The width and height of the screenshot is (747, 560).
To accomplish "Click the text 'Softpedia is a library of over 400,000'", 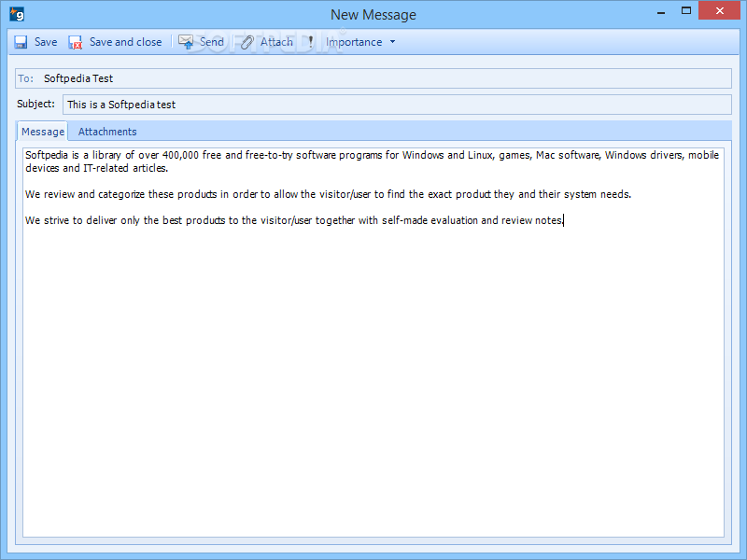I will coord(112,155).
